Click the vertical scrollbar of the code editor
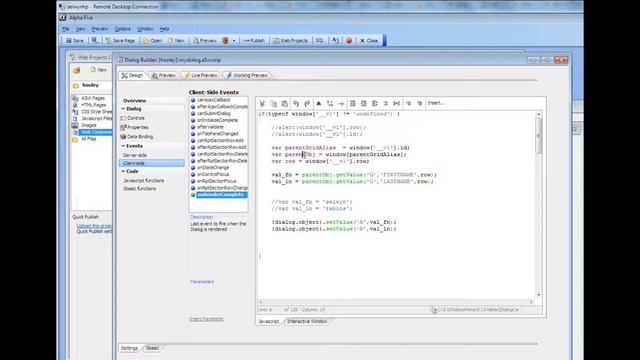Viewport: 640px width, 360px height. point(539,204)
